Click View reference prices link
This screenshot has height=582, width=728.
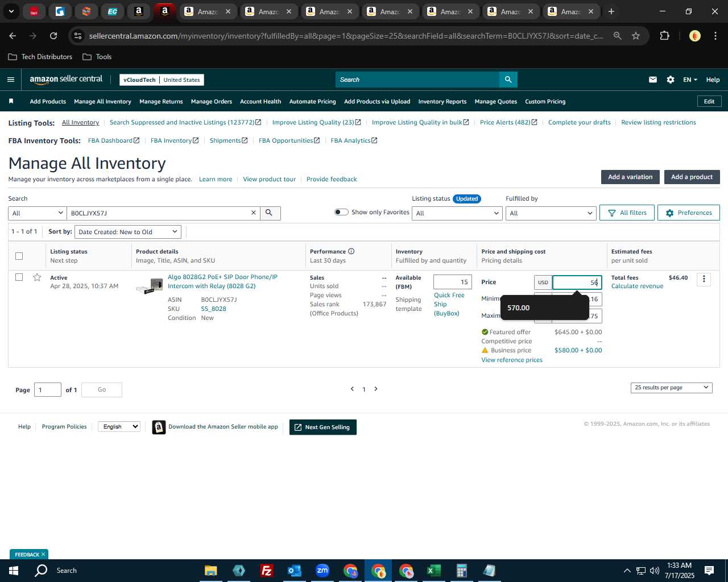tap(512, 360)
